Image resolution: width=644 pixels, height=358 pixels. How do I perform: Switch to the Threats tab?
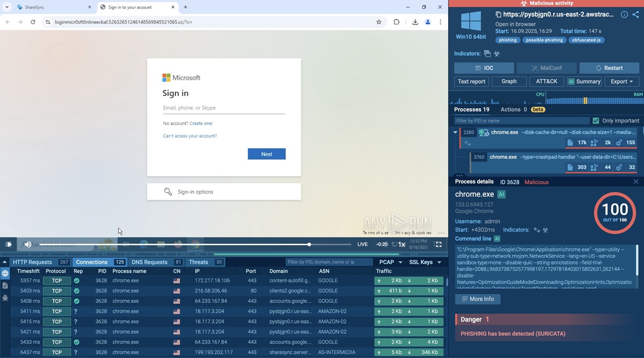coord(198,262)
